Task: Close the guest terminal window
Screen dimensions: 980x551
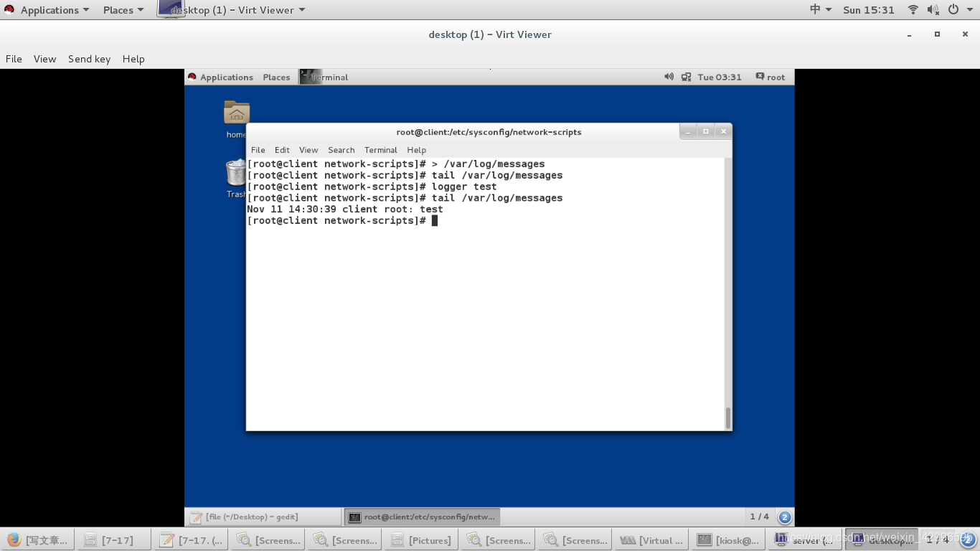Action: pyautogui.click(x=724, y=131)
